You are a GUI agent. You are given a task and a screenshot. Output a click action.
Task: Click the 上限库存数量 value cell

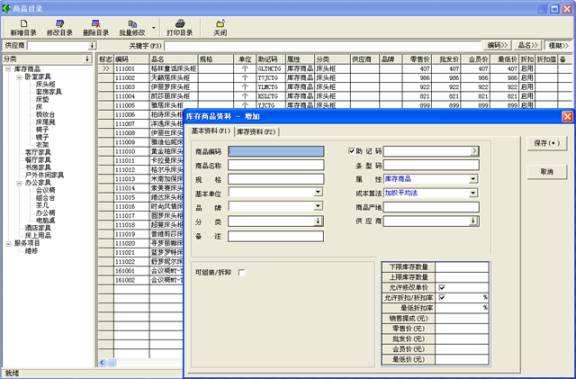462,277
